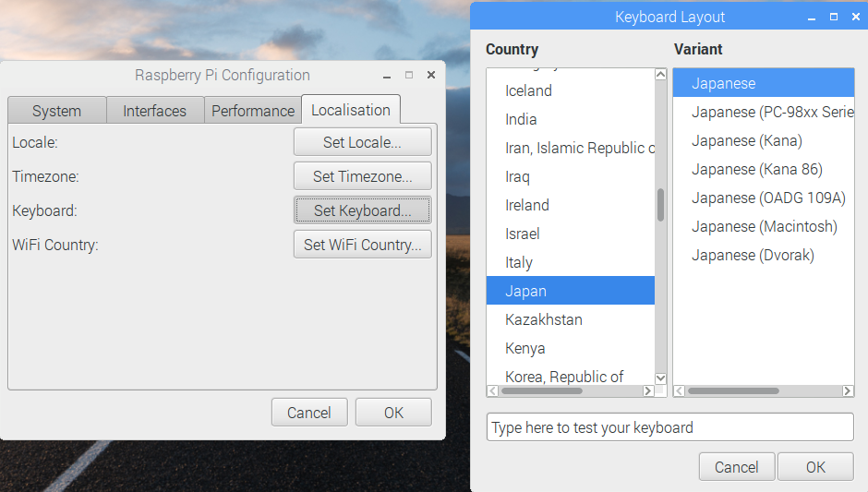Pick the Japanese (Dvorak) variant

[764, 255]
